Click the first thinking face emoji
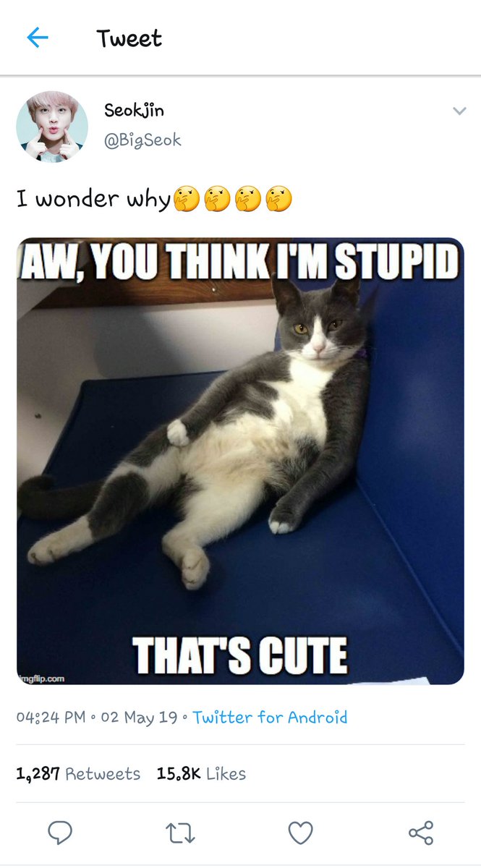The height and width of the screenshot is (868, 481). (x=186, y=199)
